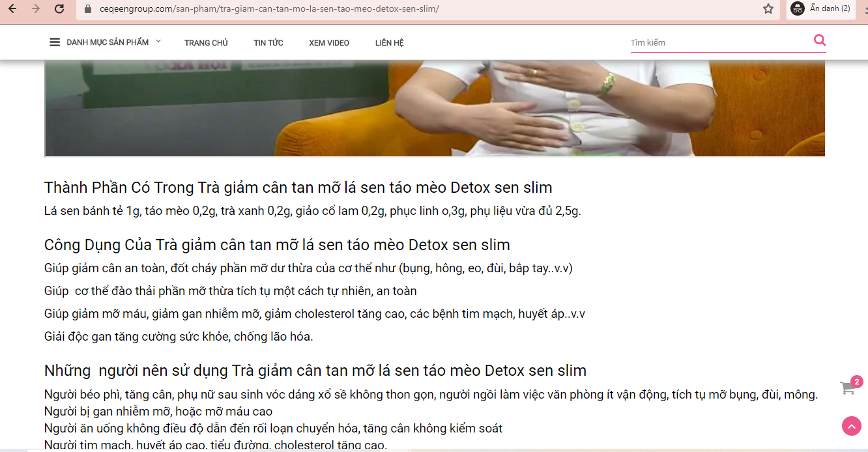This screenshot has width=868, height=452.
Task: Click the Thành Phần Có Trong heading
Action: click(x=298, y=188)
